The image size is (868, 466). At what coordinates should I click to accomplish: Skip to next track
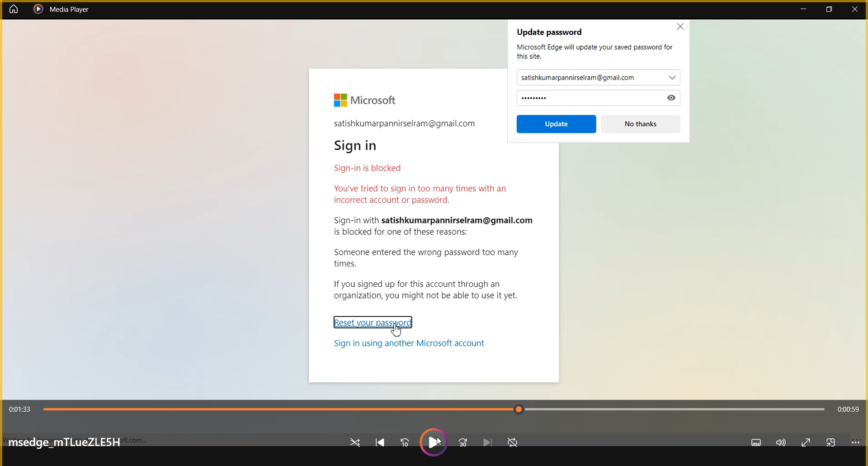point(487,442)
